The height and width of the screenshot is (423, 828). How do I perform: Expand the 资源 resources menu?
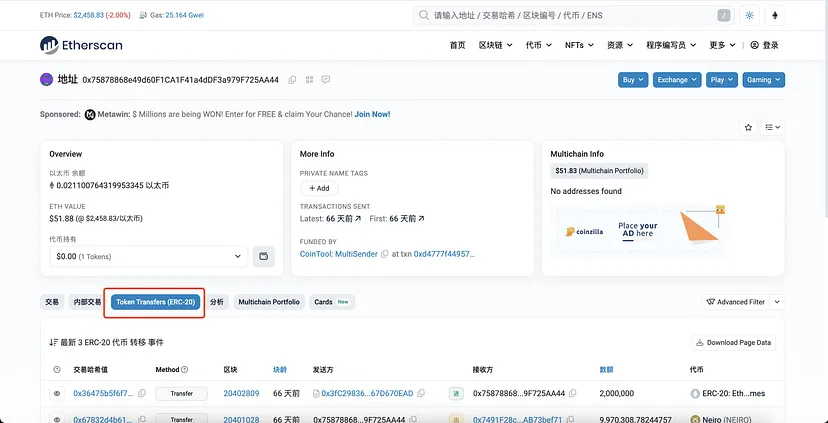(620, 45)
